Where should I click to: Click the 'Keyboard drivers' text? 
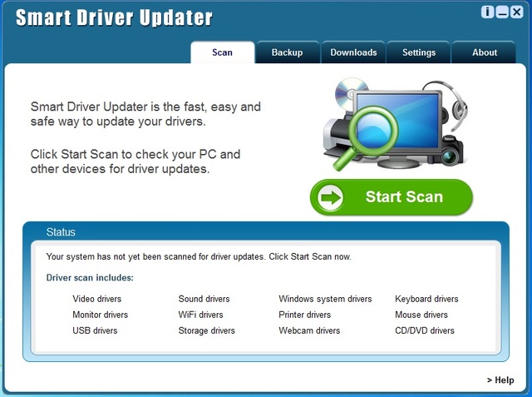click(426, 299)
